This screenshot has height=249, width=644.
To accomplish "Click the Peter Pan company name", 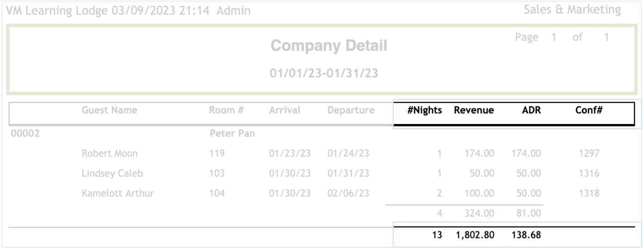I will click(232, 134).
